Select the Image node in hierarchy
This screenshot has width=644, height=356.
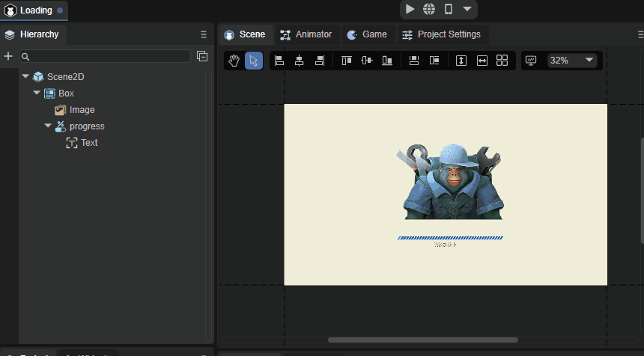coord(82,110)
